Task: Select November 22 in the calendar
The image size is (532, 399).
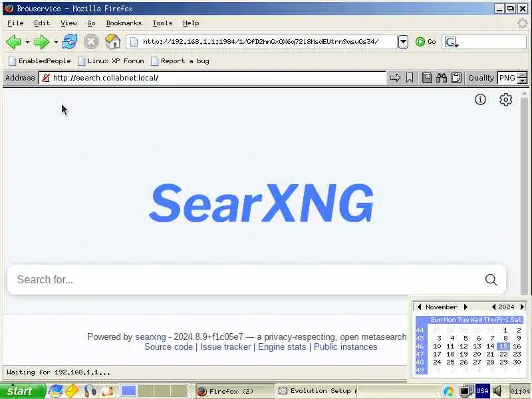Action: 503,354
